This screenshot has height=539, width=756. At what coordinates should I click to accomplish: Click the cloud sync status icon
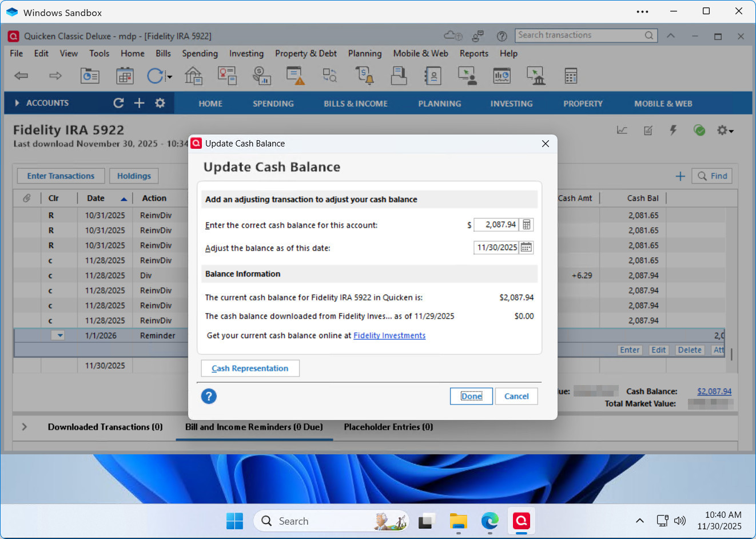pyautogui.click(x=453, y=35)
